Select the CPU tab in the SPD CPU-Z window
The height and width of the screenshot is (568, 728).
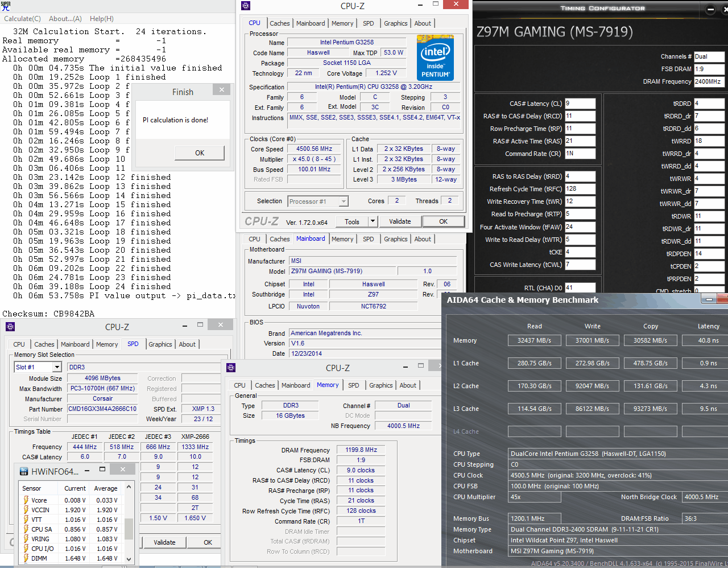tap(19, 344)
